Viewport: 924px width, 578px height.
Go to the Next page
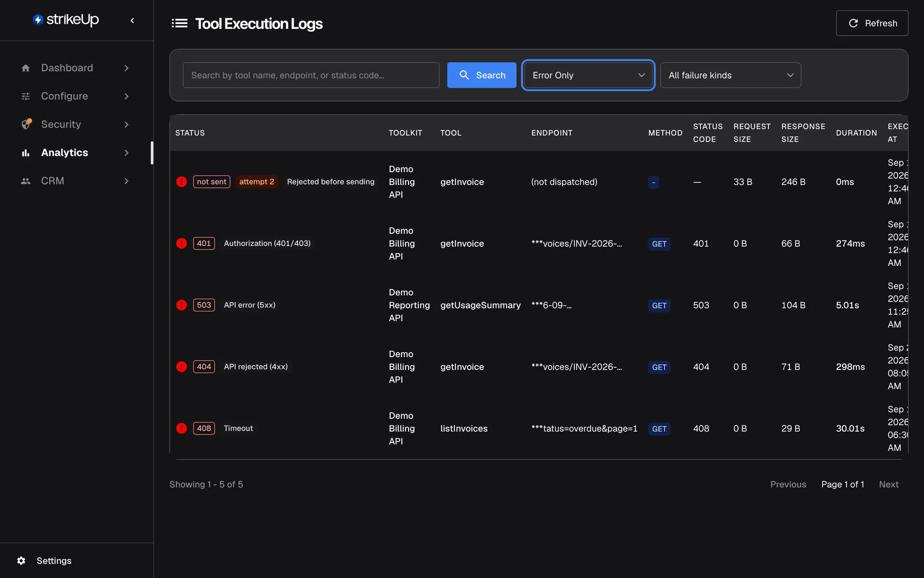[x=889, y=484]
